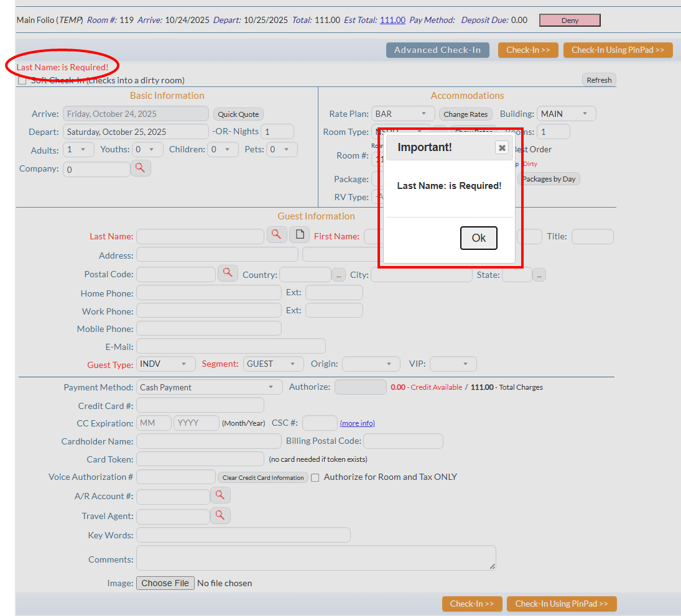Click the Travel Agent search magnifier icon
This screenshot has height=616, width=681.
[220, 515]
